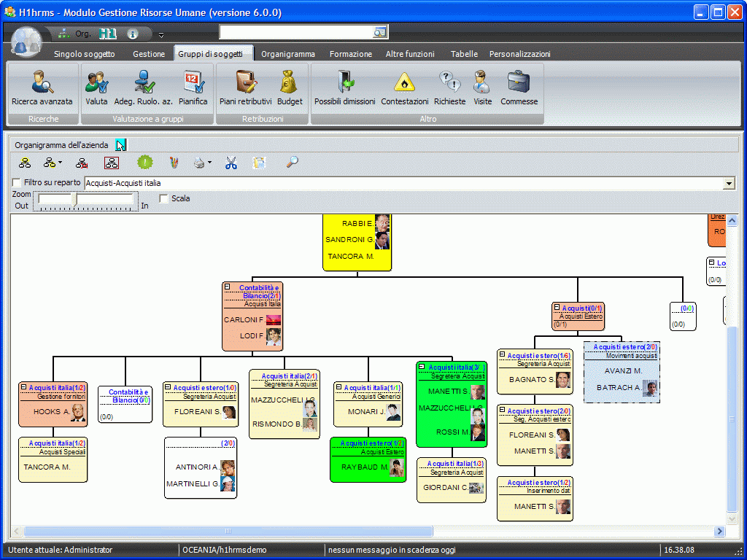Toggle the Scala checkbox

164,198
